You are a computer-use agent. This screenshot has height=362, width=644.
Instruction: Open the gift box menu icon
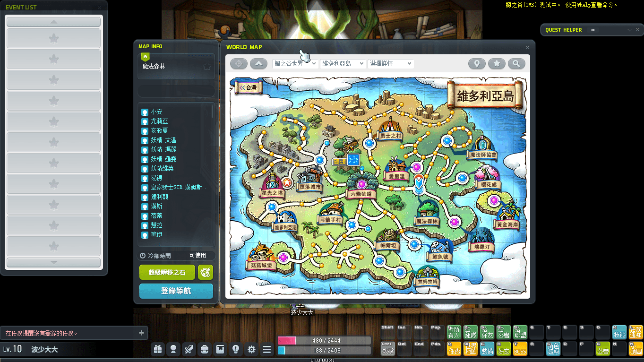[158, 349]
